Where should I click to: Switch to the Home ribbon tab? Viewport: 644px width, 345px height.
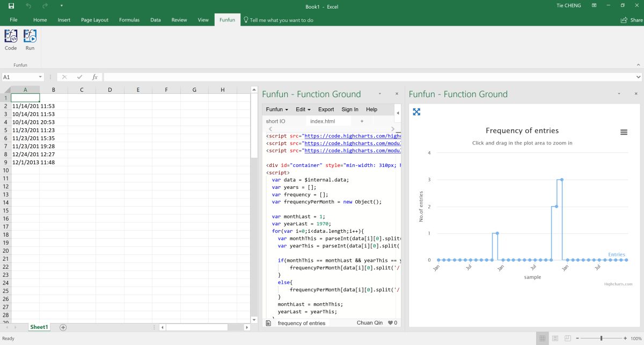[40, 20]
